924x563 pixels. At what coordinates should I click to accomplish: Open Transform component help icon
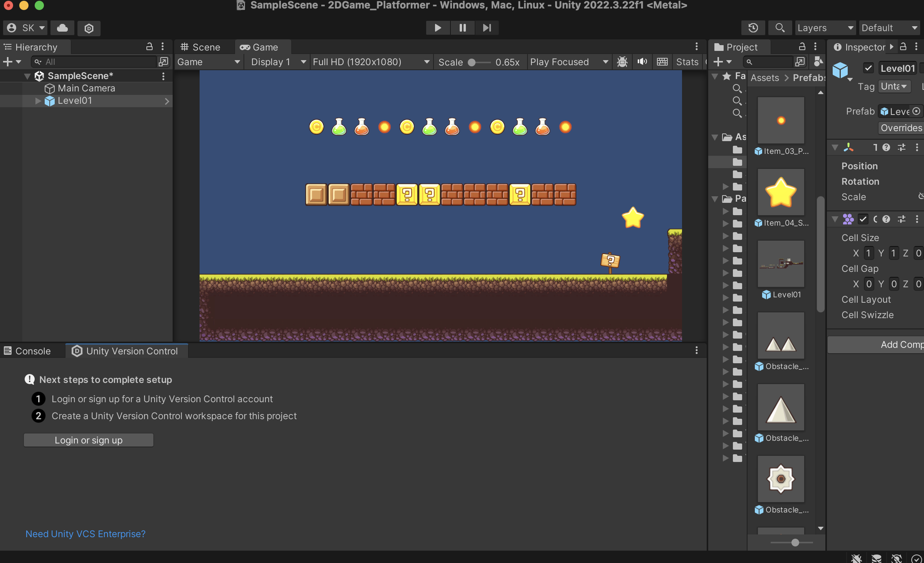(x=886, y=147)
